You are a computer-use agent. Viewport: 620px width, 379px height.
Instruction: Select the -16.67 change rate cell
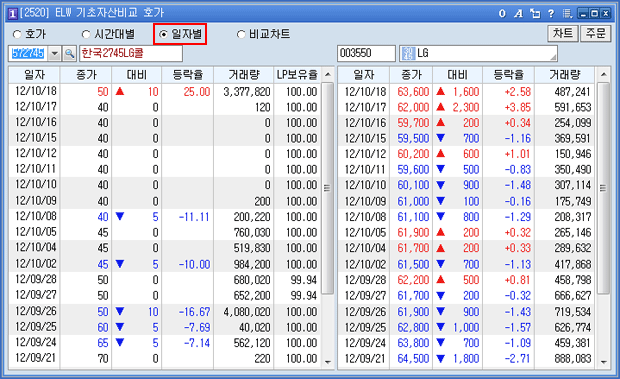point(187,312)
